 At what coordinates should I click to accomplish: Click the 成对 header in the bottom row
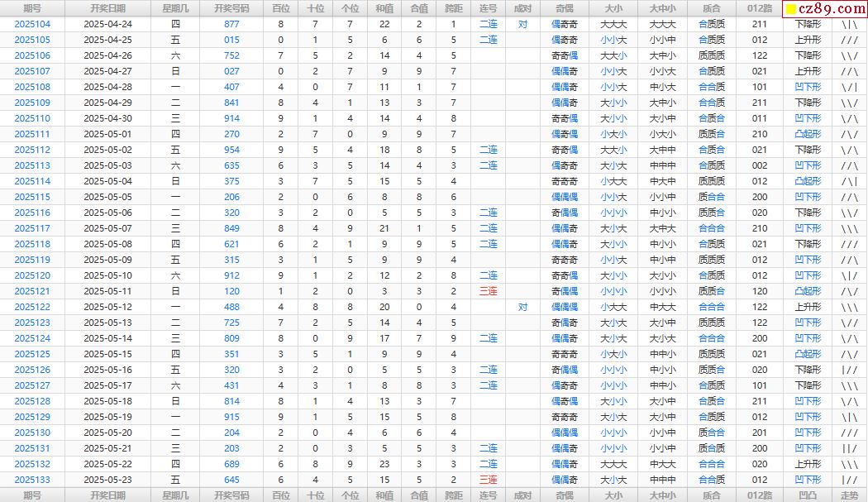pyautogui.click(x=522, y=495)
